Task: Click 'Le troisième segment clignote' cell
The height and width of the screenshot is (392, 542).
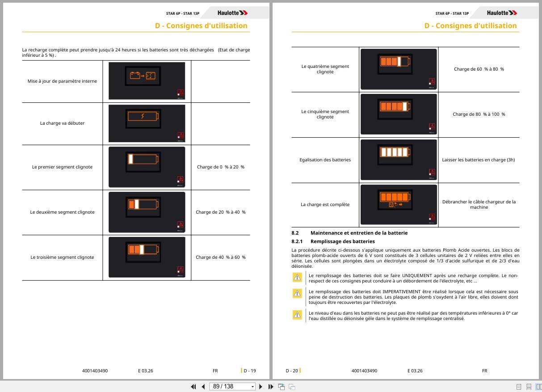Action: point(62,257)
